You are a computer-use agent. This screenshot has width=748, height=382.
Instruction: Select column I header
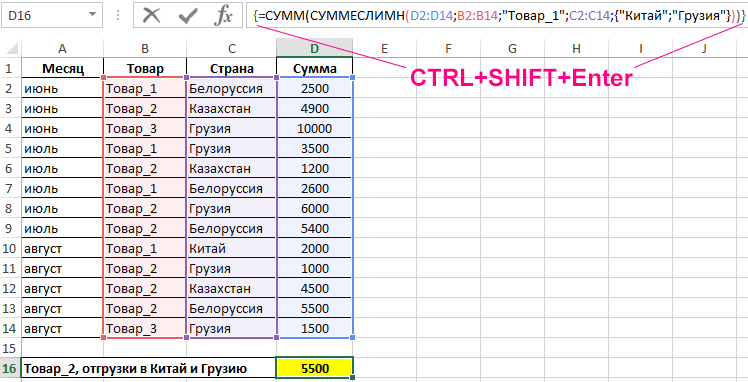(x=640, y=48)
